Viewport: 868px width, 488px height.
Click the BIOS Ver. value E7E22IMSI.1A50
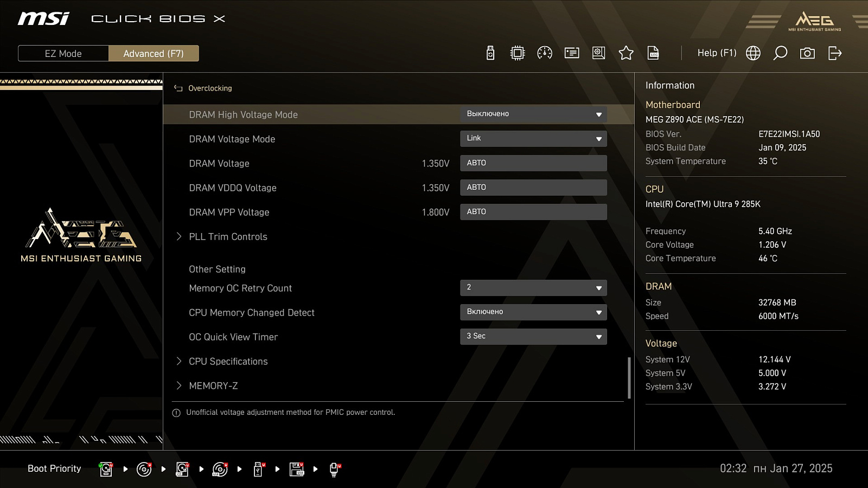click(789, 134)
